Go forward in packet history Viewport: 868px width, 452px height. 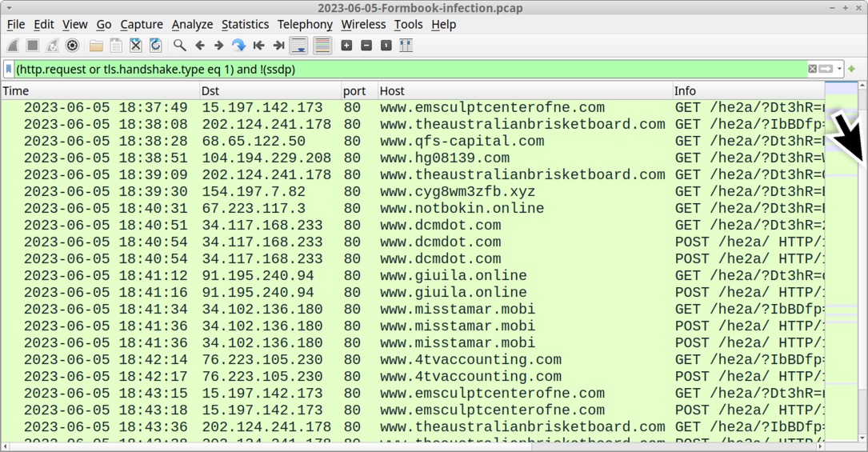218,46
